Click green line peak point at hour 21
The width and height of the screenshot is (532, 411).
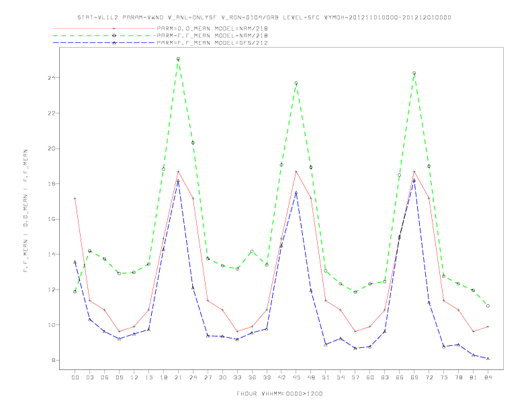coord(178,58)
